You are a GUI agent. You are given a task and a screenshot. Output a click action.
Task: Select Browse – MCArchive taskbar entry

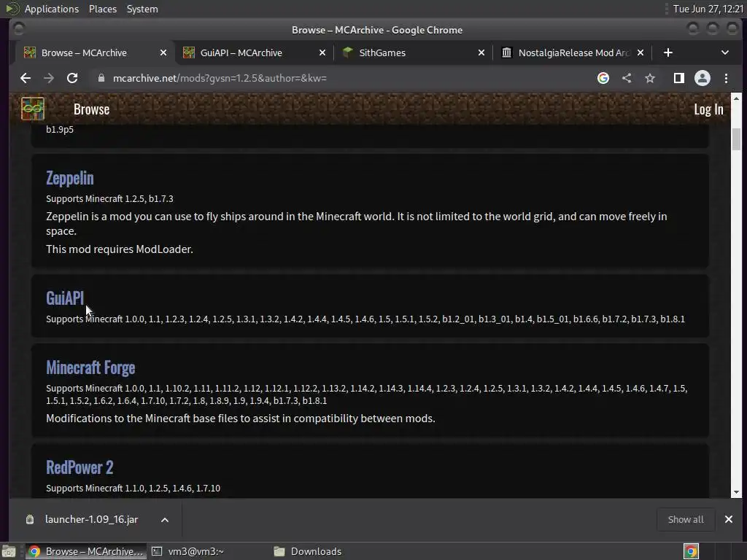85,551
